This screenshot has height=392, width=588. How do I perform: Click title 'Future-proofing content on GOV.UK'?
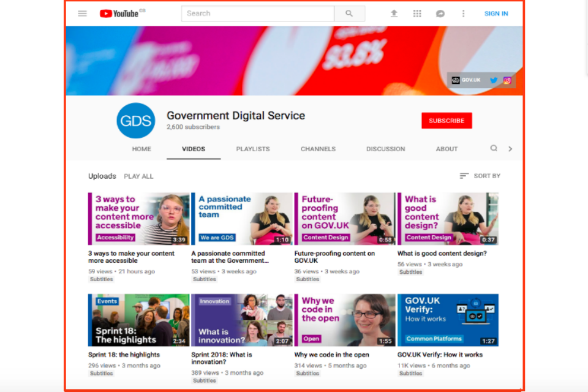coord(334,257)
